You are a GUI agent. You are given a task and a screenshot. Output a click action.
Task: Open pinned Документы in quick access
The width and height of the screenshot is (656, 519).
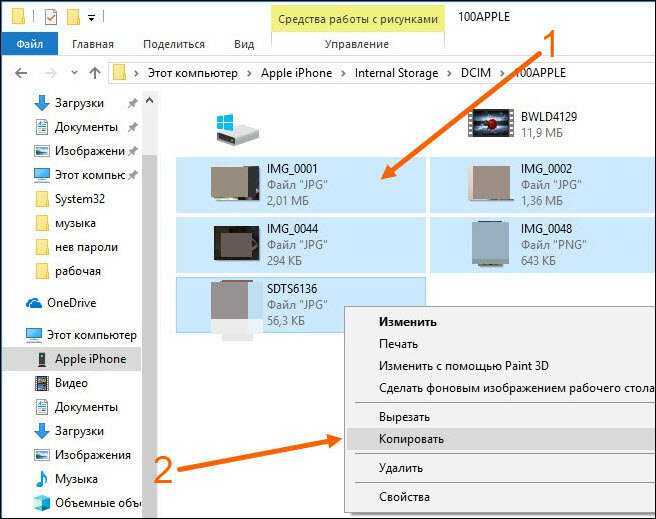pos(86,127)
